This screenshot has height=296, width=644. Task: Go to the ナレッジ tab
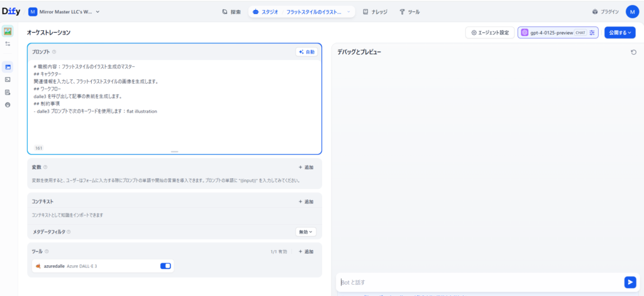(x=375, y=12)
